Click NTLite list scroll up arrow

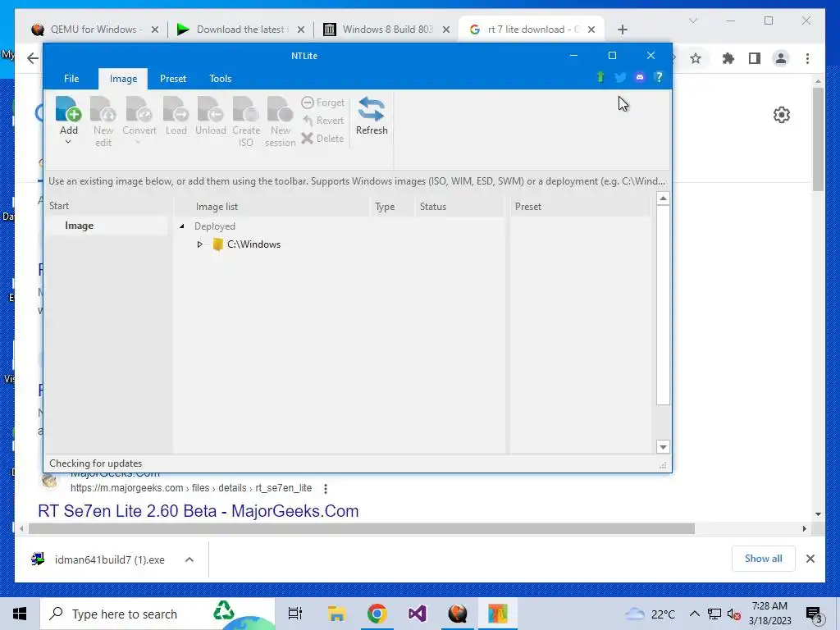[663, 199]
